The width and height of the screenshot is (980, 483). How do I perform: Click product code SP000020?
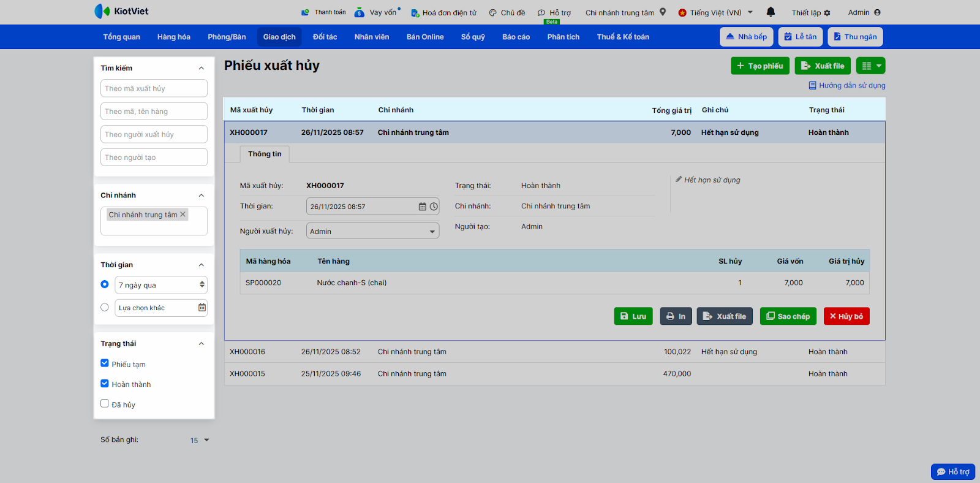[263, 283]
